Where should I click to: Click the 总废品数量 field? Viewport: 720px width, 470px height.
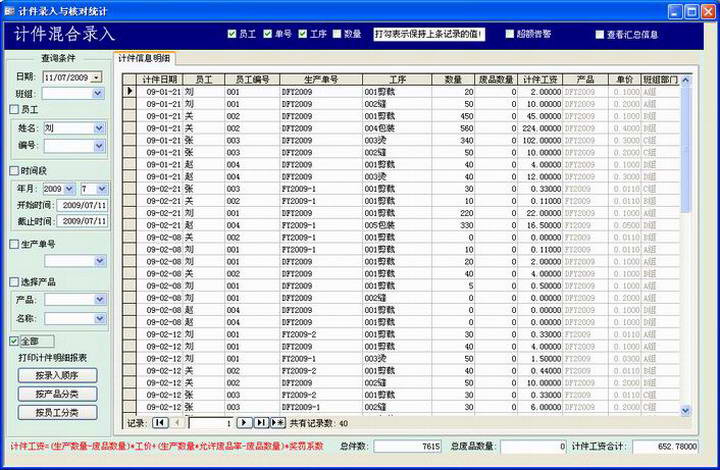pos(533,446)
